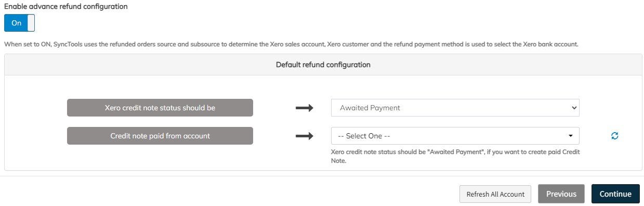The image size is (644, 206).
Task: Click the "Enable advance refund configuration" heading text
Action: 66,7
